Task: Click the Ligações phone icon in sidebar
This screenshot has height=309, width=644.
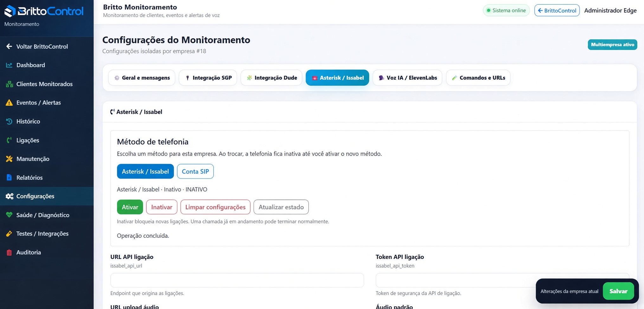Action: (9, 140)
